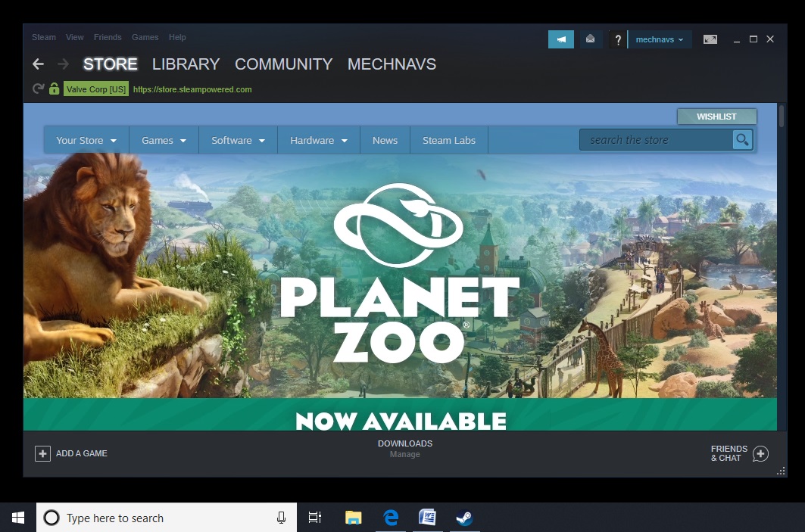Reload the store page
This screenshot has height=532, width=805.
point(39,89)
